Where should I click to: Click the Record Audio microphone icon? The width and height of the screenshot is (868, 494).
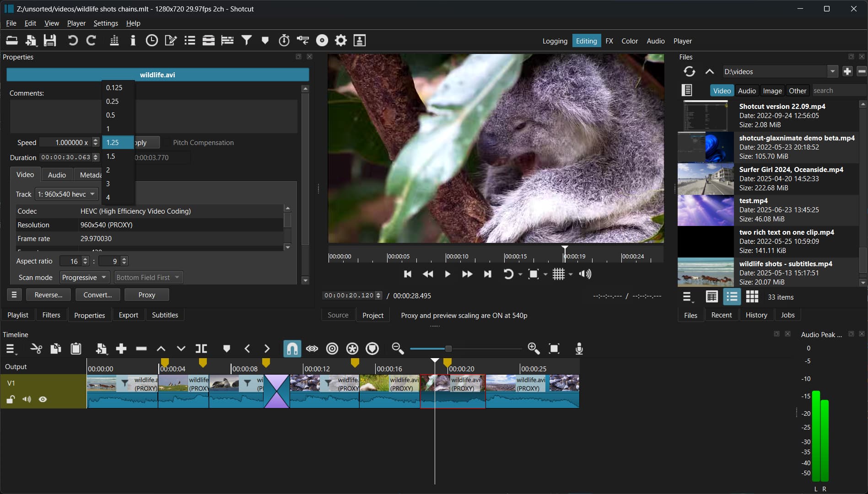(579, 349)
